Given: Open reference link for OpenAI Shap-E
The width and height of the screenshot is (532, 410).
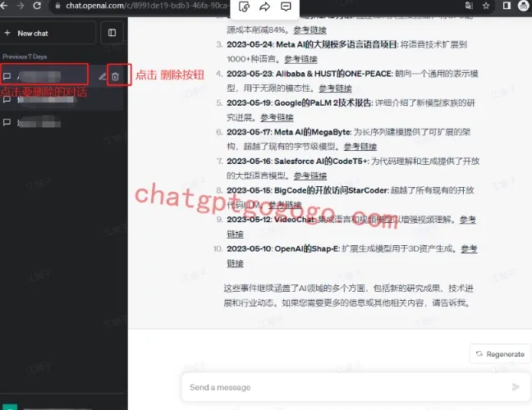Looking at the screenshot, I should tap(469, 249).
